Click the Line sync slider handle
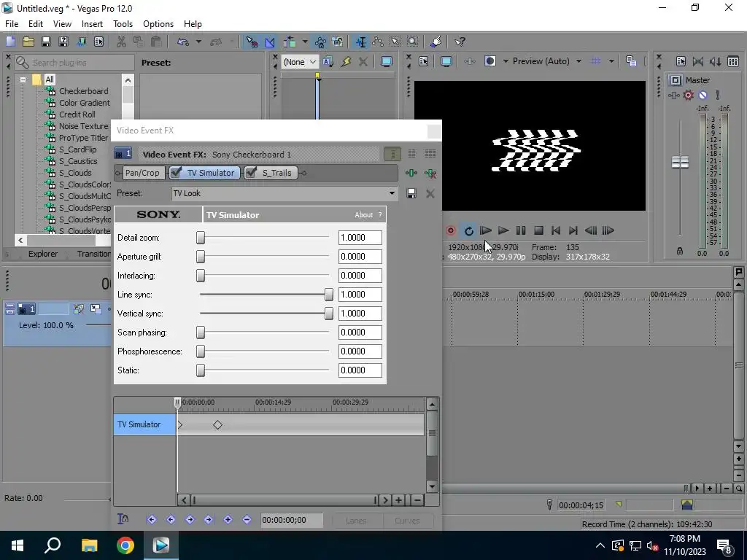Image resolution: width=747 pixels, height=560 pixels. click(x=329, y=295)
